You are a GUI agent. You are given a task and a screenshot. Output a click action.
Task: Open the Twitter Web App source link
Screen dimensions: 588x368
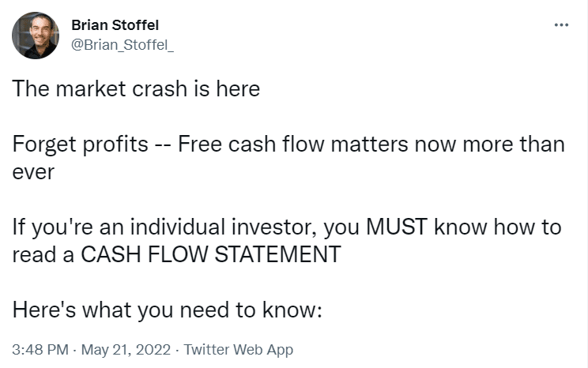[x=238, y=349]
